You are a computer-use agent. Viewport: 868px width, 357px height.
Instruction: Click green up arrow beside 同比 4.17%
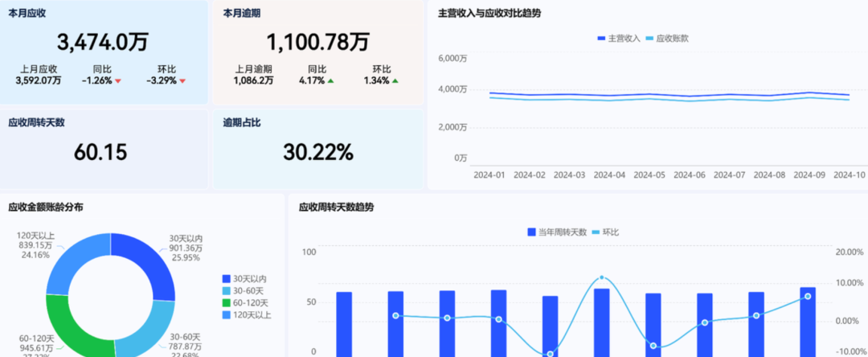[330, 81]
